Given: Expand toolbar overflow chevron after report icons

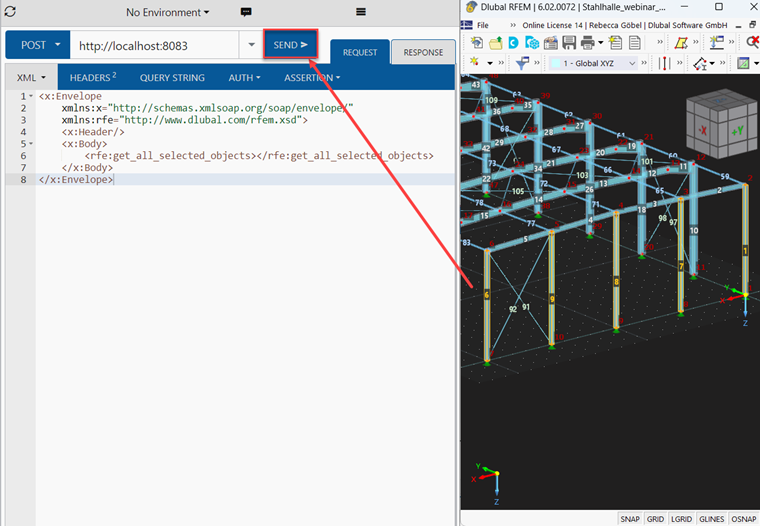Looking at the screenshot, I should click(x=660, y=43).
